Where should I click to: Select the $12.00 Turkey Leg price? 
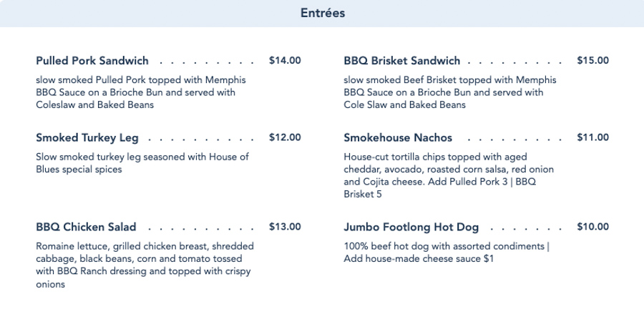[285, 137]
